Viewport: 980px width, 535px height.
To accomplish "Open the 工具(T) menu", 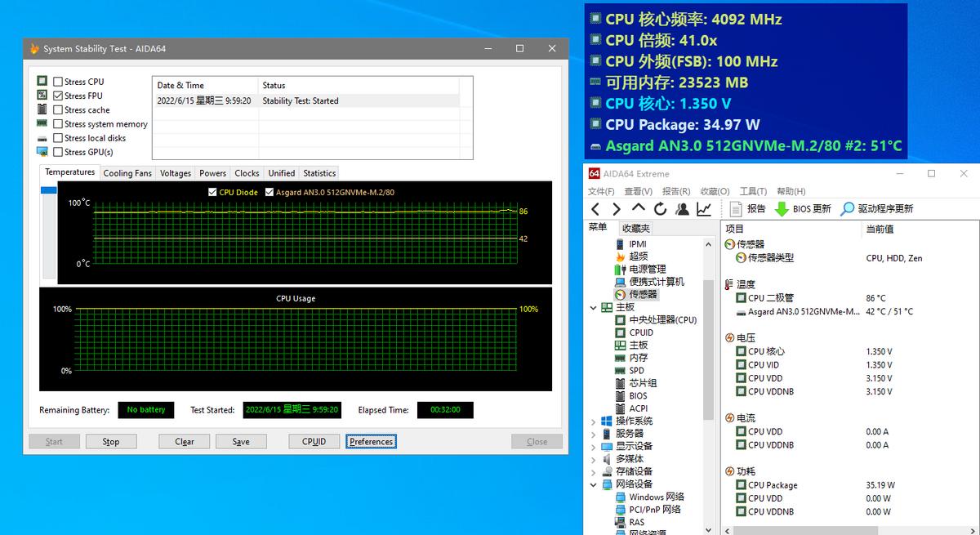I will [x=753, y=191].
